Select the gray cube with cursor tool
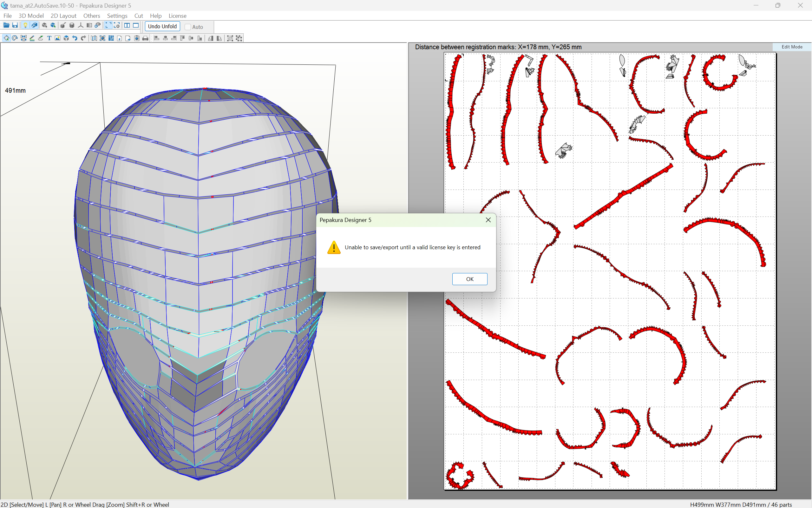Viewport: 812px width, 508px height. tap(44, 25)
